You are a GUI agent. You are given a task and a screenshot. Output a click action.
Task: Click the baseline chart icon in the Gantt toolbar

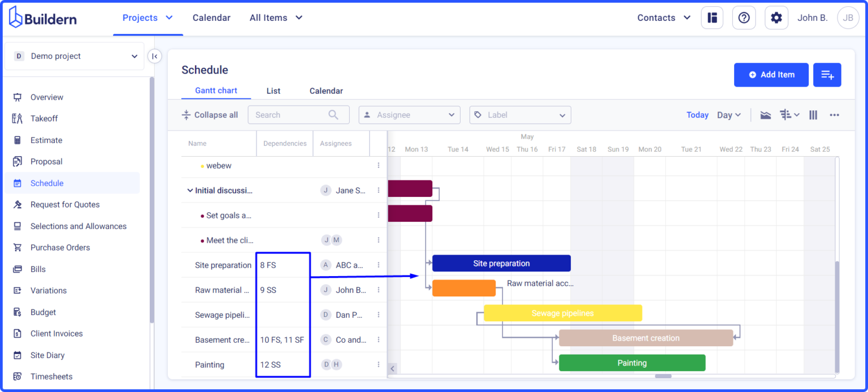point(765,115)
